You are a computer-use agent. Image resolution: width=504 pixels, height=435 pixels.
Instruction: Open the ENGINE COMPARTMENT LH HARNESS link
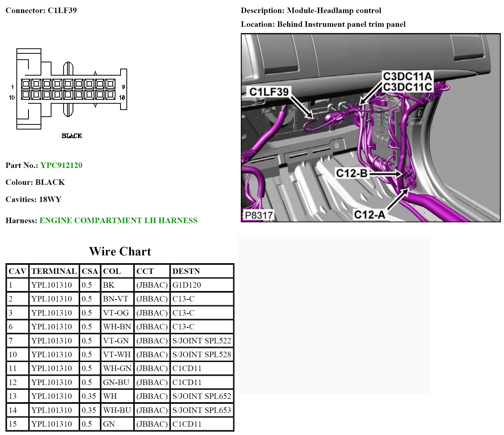pos(118,220)
